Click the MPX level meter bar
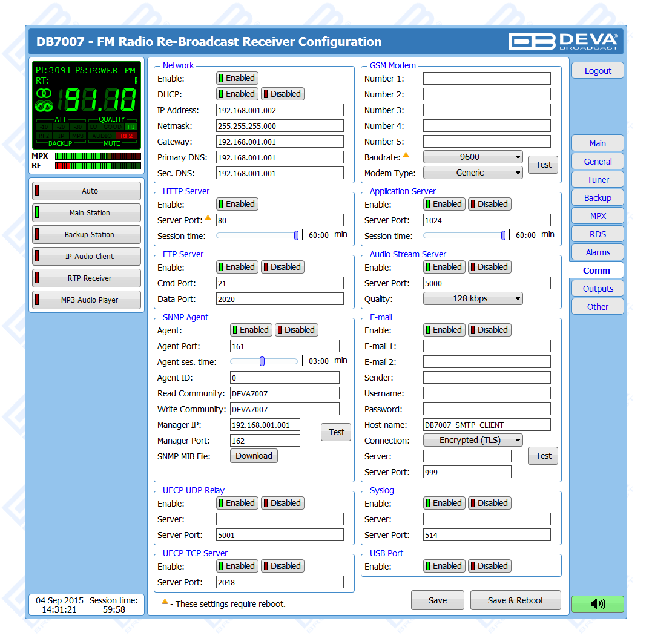The width and height of the screenshot is (652, 644). (x=97, y=156)
